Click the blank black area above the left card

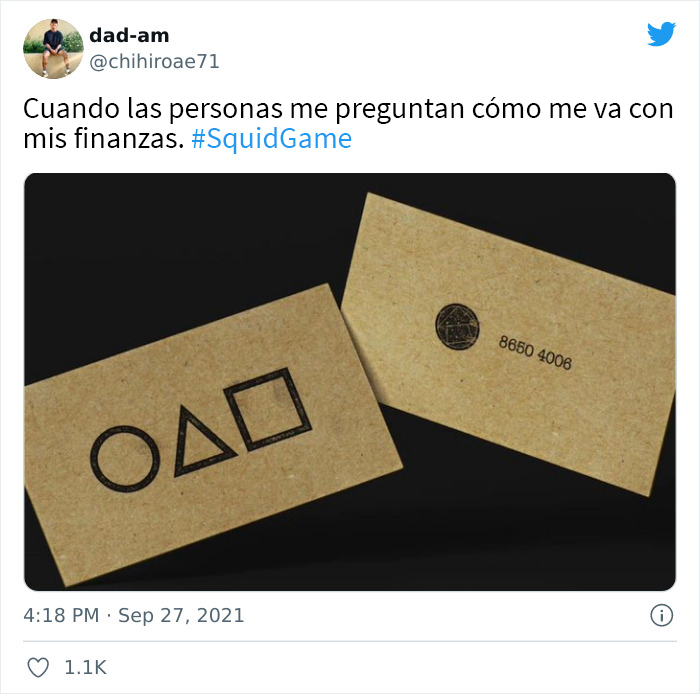click(x=179, y=250)
